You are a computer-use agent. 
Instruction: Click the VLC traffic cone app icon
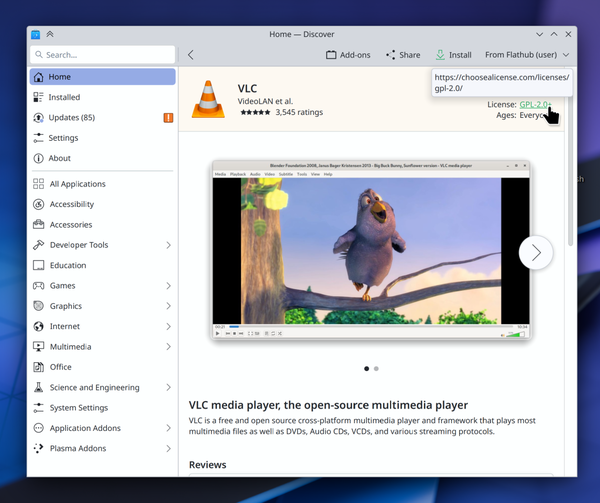pos(208,100)
